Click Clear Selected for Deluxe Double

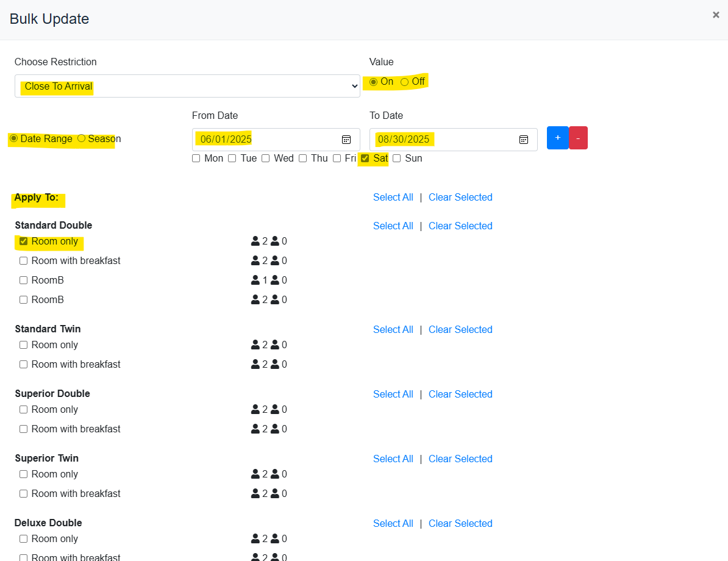[x=460, y=524]
